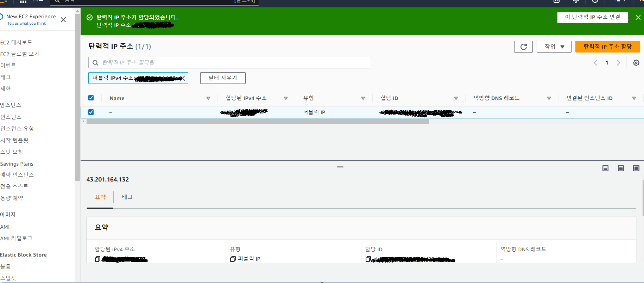Click the Elastic IP filter search field

coord(229,63)
